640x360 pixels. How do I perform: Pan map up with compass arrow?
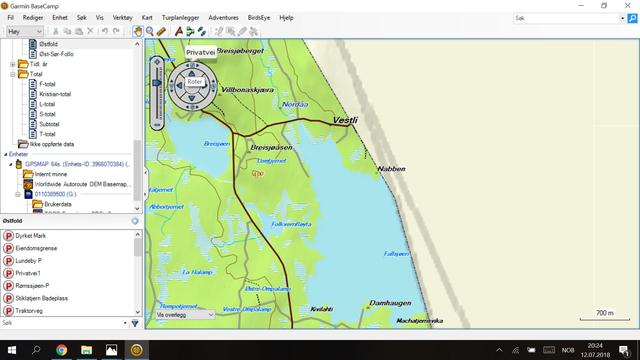(192, 73)
